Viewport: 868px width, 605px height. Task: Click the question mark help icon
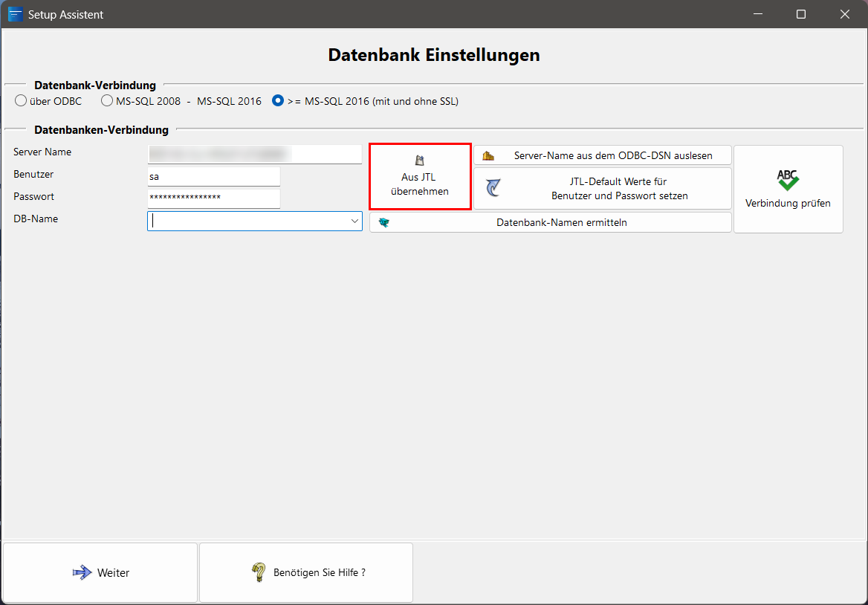[259, 572]
